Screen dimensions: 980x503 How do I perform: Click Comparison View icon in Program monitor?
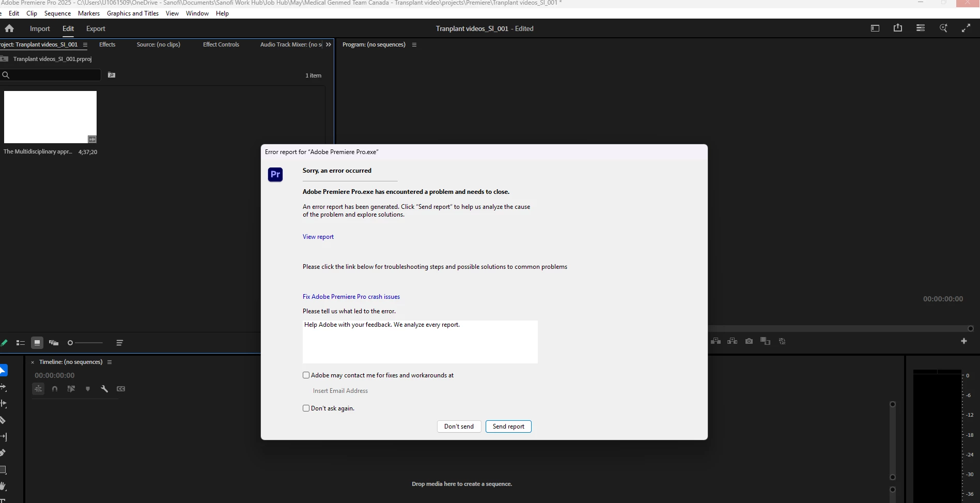766,341
